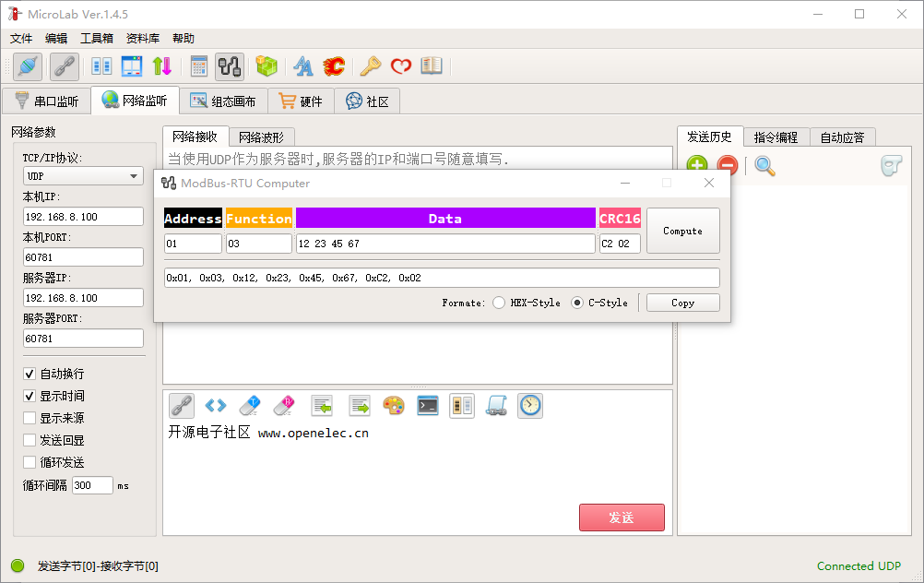
Task: Click the CRC16 result field
Action: click(620, 244)
